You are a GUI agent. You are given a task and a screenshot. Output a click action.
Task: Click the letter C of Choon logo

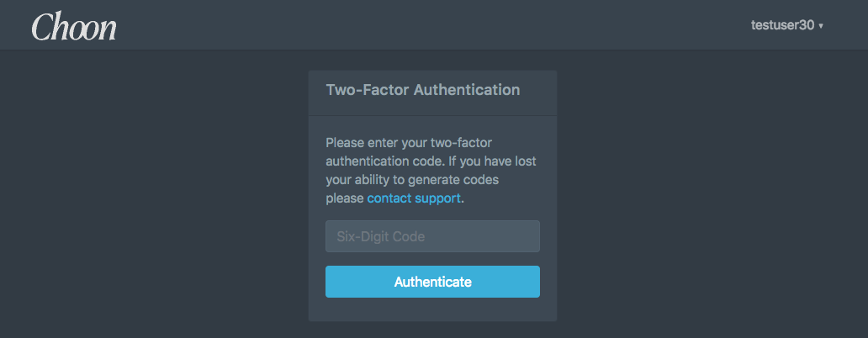click(42, 27)
